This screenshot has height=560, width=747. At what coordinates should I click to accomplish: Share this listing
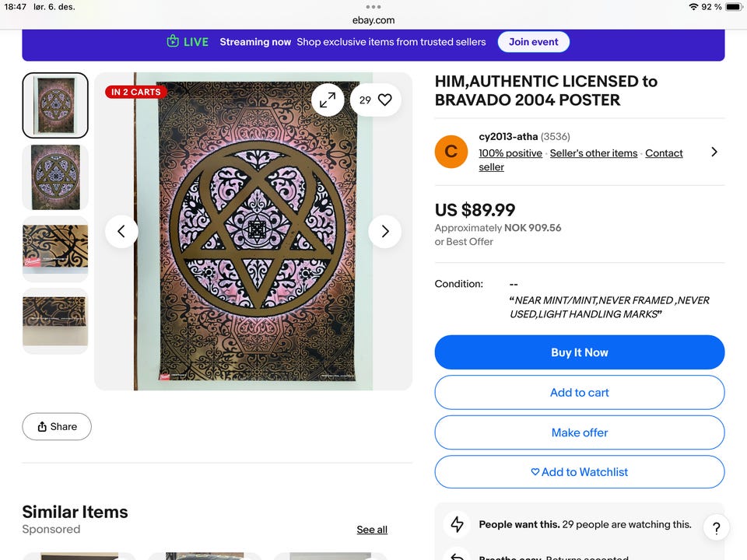tap(57, 426)
